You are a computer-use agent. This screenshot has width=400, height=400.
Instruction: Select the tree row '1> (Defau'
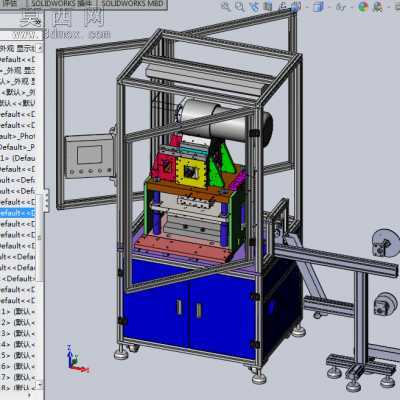pyautogui.click(x=17, y=158)
